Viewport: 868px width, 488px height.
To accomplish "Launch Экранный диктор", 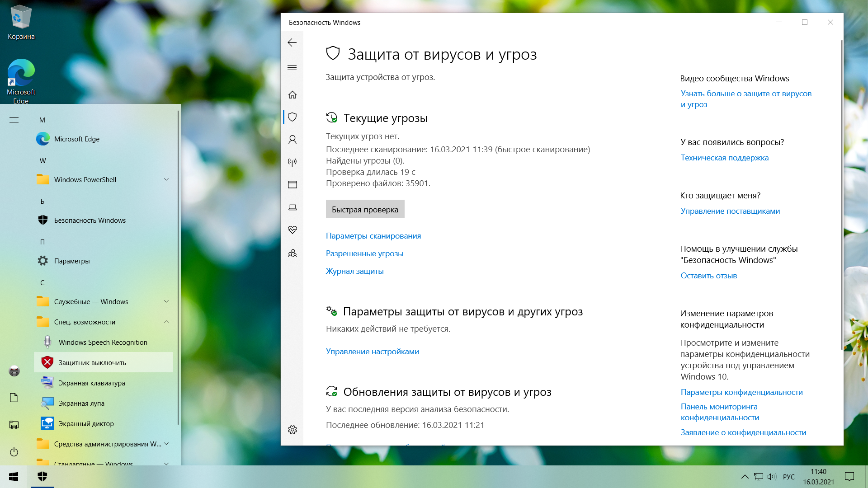I will (104, 424).
